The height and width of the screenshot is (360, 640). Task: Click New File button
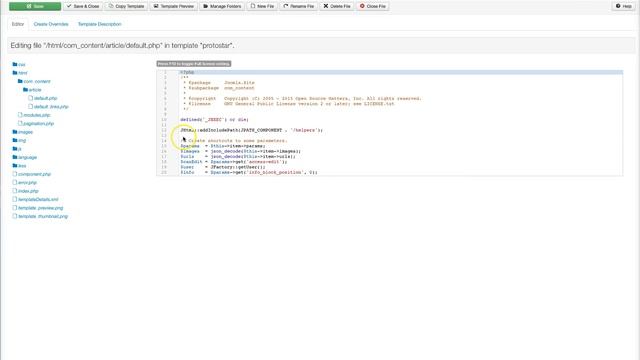(262, 6)
